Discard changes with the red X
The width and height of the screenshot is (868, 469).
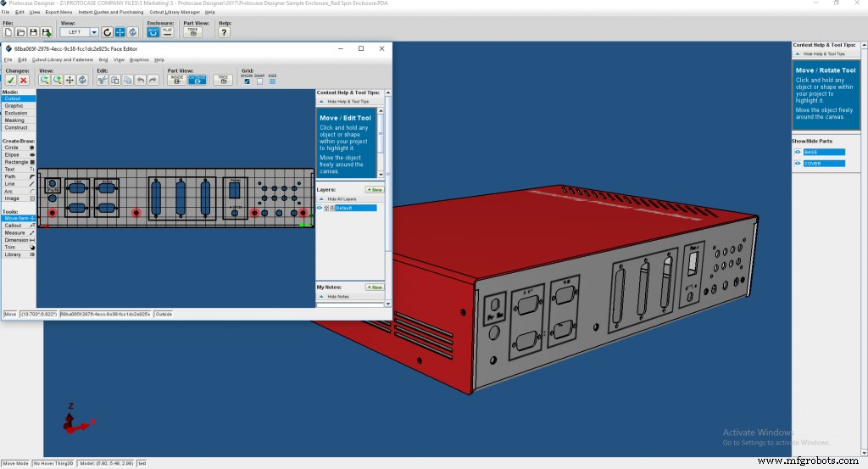pyautogui.click(x=24, y=80)
